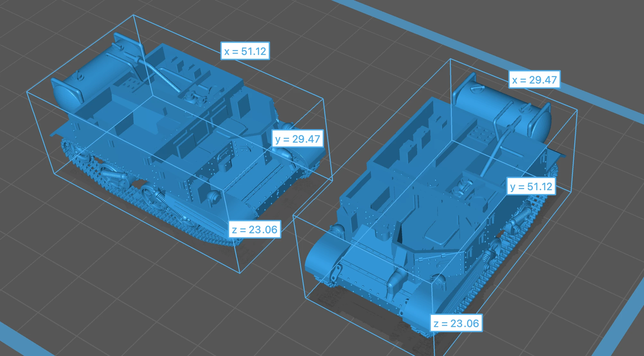Viewport: 644px width, 356px height.
Task: Click the y = 29.47 dimension label
Action: (x=298, y=139)
